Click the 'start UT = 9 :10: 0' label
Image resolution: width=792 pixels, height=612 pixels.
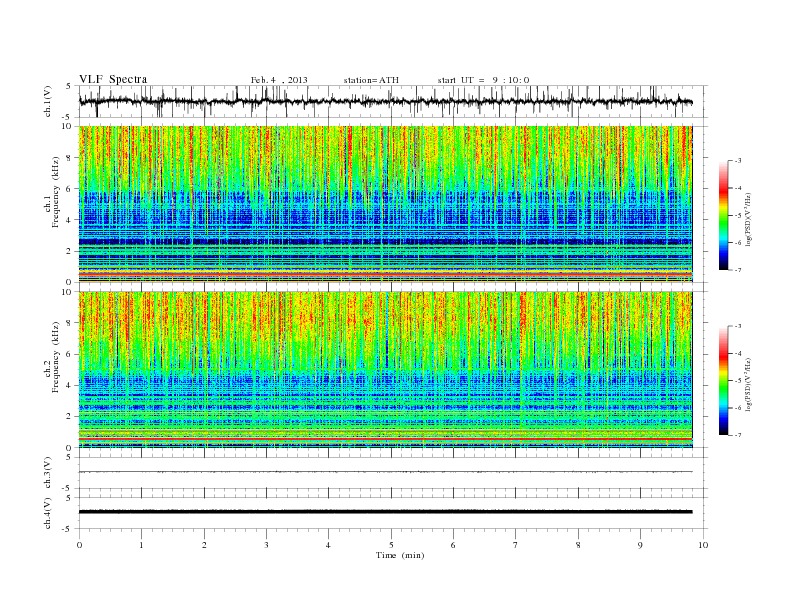tap(483, 80)
